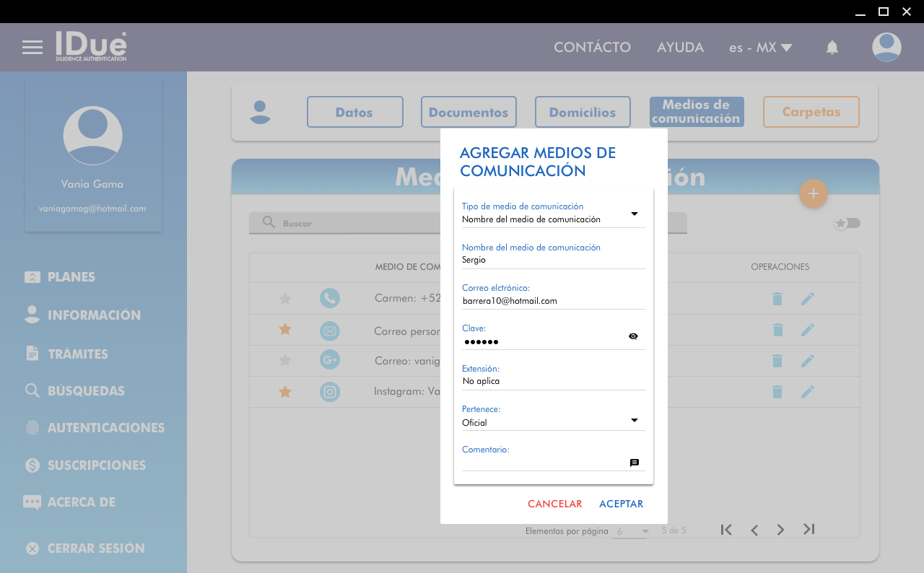
Task: Click the Correo electrónico input field
Action: (553, 301)
